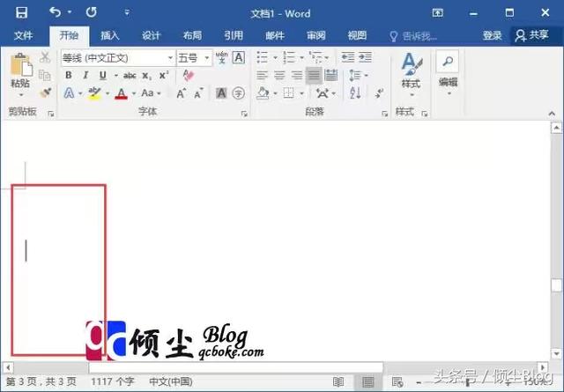Screen dimensions: 564x392
Task: Toggle justify alignment
Action: (x=314, y=75)
